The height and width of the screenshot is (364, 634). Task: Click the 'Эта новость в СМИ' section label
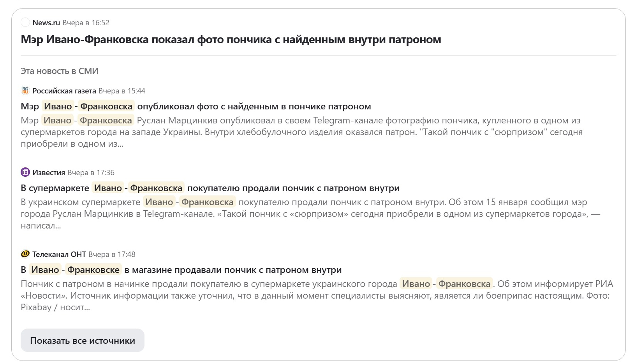pos(60,71)
